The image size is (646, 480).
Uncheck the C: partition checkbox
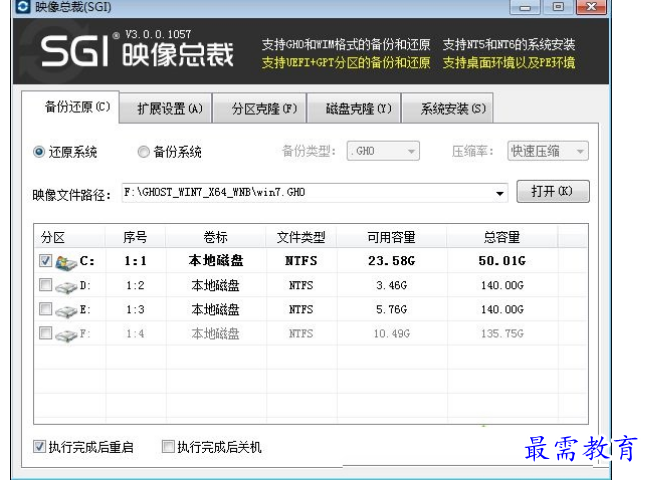pyautogui.click(x=45, y=260)
